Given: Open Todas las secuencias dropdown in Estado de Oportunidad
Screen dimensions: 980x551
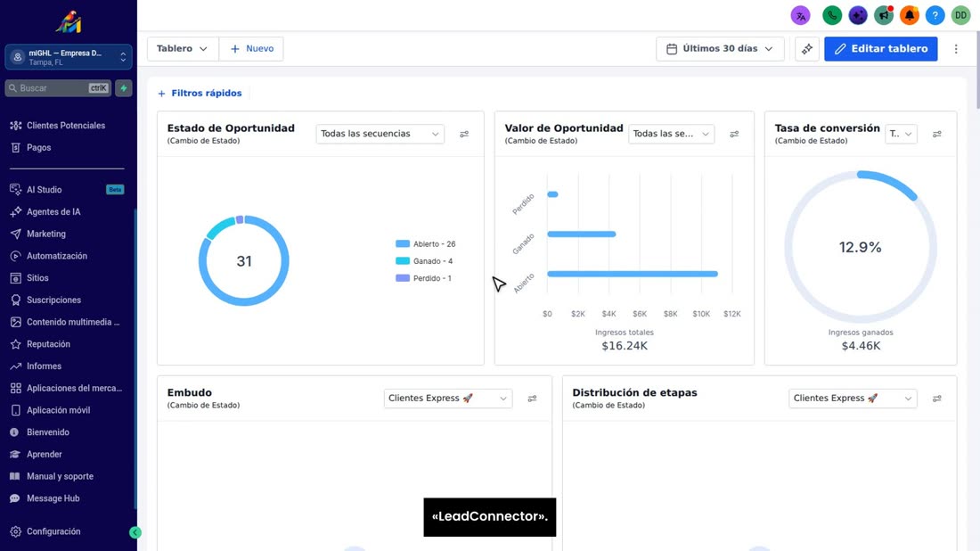Looking at the screenshot, I should tap(380, 134).
